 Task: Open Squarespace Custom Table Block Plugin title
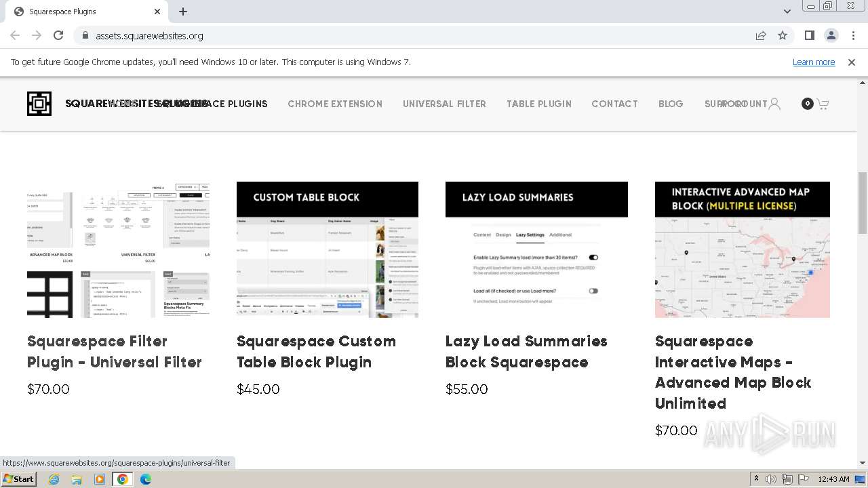[x=316, y=352]
